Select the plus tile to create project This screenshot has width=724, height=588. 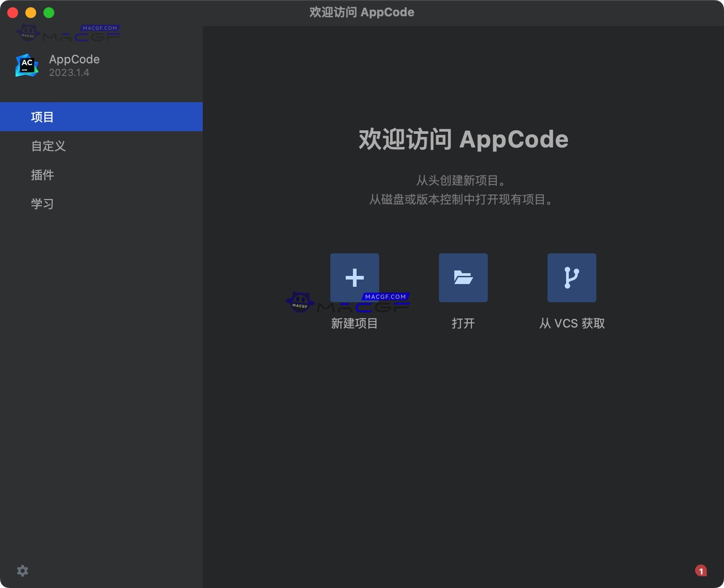355,277
